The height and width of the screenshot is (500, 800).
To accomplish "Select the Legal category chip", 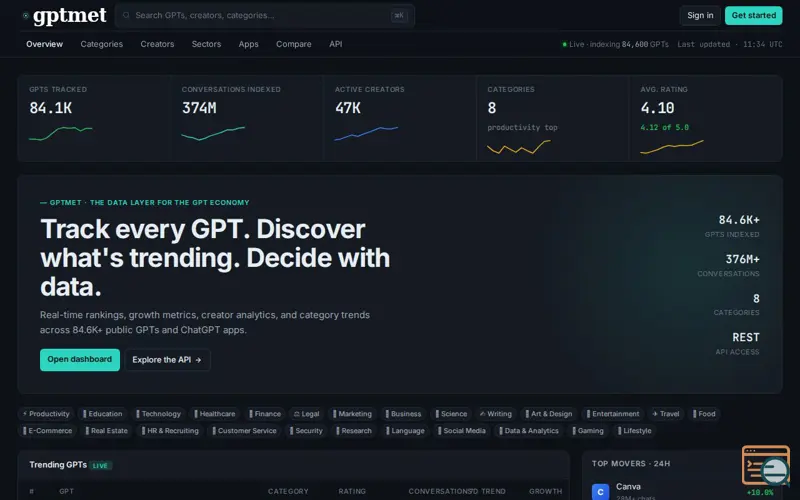I will coord(307,414).
